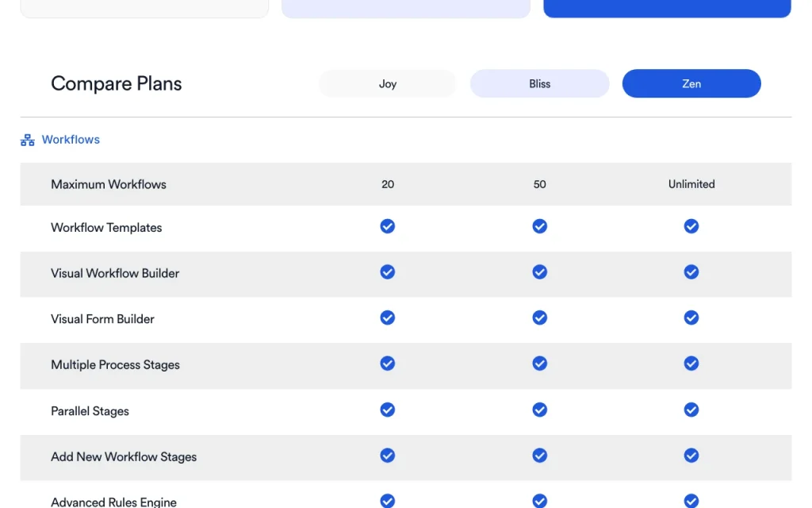Open the Workflows section heading
Image resolution: width=812 pixels, height=508 pixels.
click(x=71, y=140)
